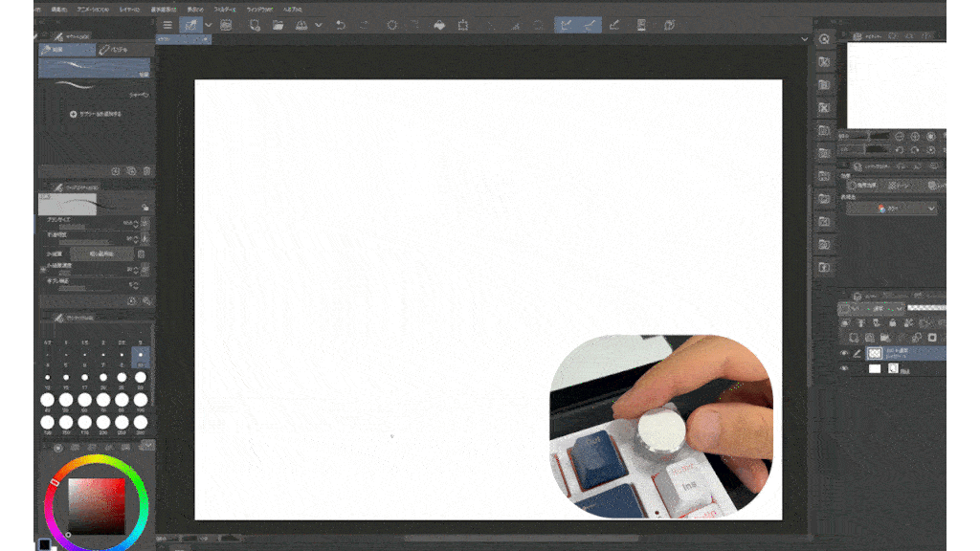Click the Fill bucket command icon

click(439, 25)
